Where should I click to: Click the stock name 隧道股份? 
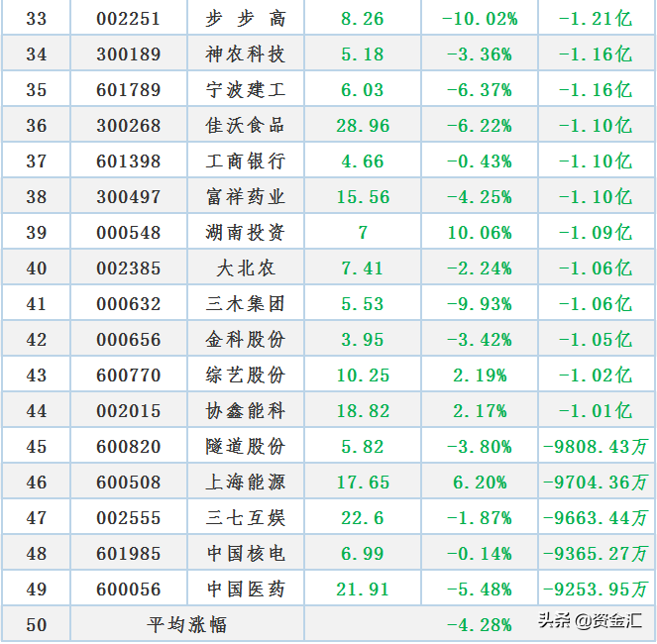(246, 446)
